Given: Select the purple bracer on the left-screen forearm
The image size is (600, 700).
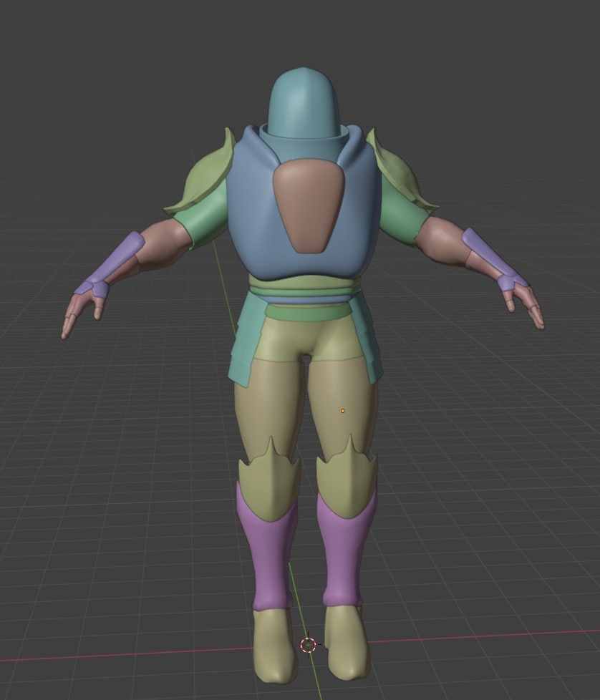Looking at the screenshot, I should [x=113, y=265].
